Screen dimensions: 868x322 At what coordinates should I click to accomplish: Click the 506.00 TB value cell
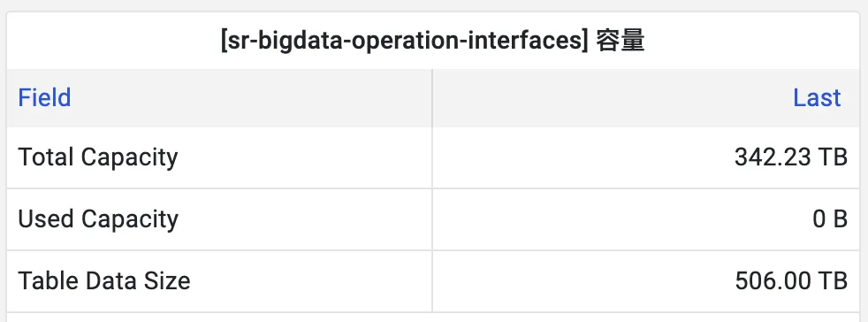(x=646, y=281)
